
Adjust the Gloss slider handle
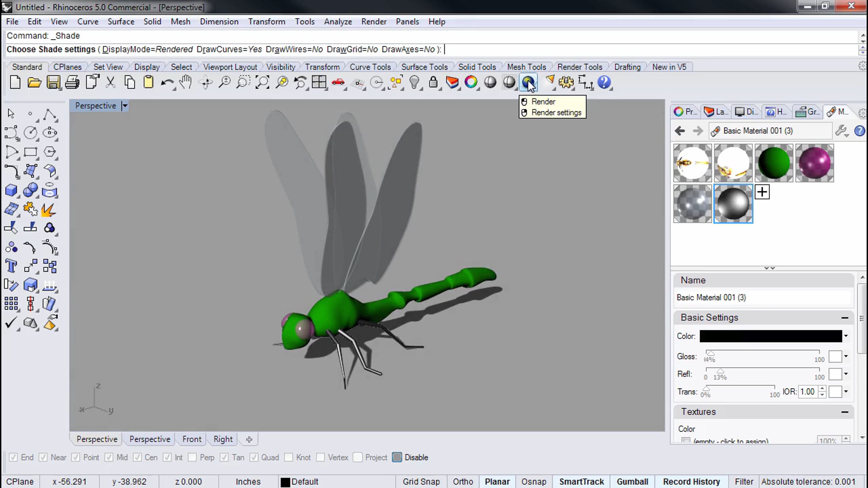point(710,353)
